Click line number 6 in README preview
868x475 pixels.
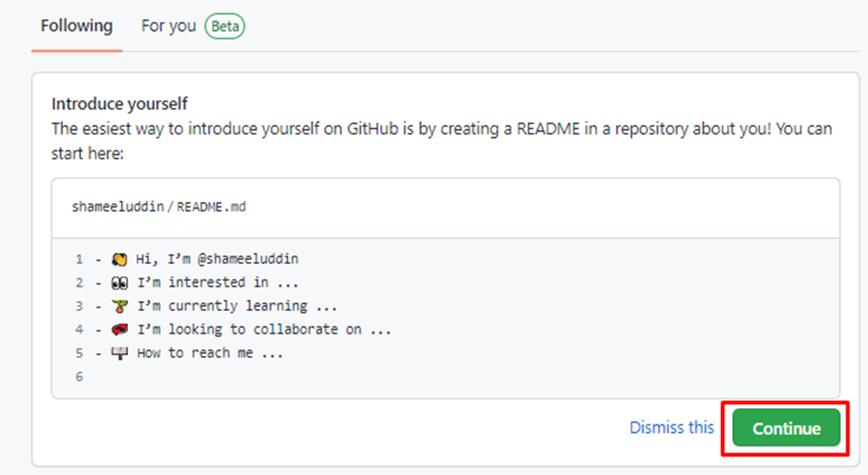(x=79, y=377)
